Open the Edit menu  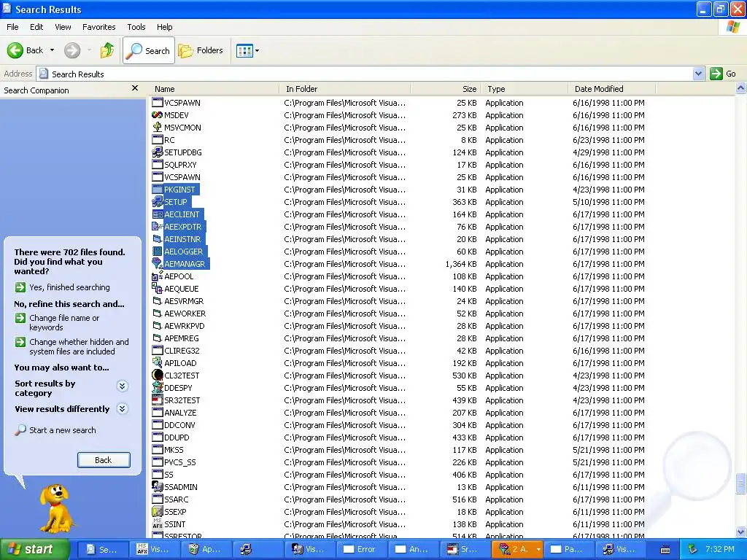(x=36, y=27)
